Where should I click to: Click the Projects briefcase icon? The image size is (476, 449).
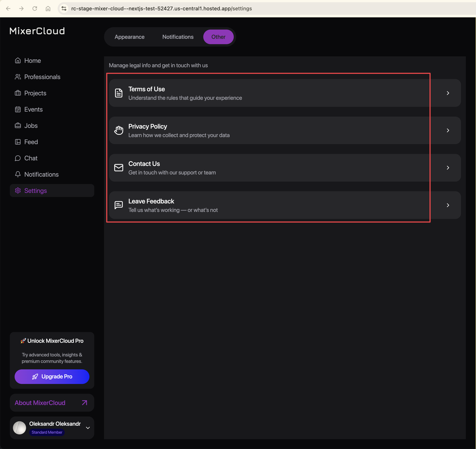(x=18, y=93)
